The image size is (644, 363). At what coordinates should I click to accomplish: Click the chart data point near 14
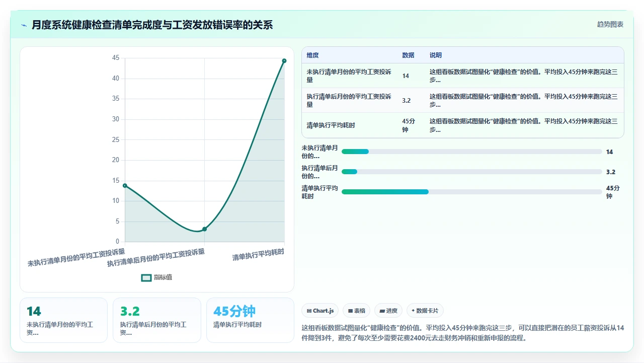(x=125, y=185)
